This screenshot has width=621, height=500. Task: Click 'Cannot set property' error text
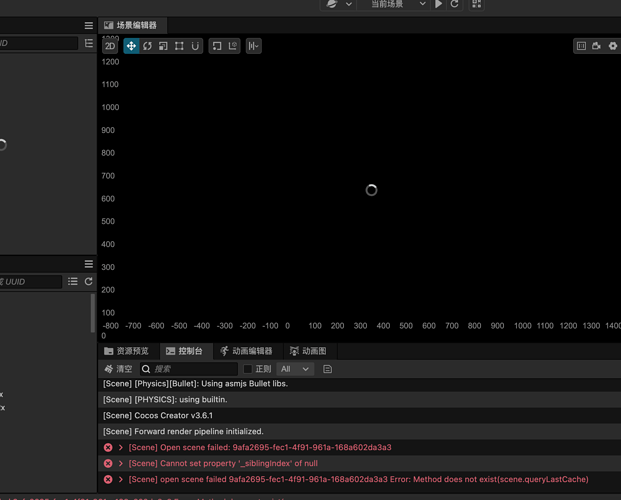coord(223,463)
